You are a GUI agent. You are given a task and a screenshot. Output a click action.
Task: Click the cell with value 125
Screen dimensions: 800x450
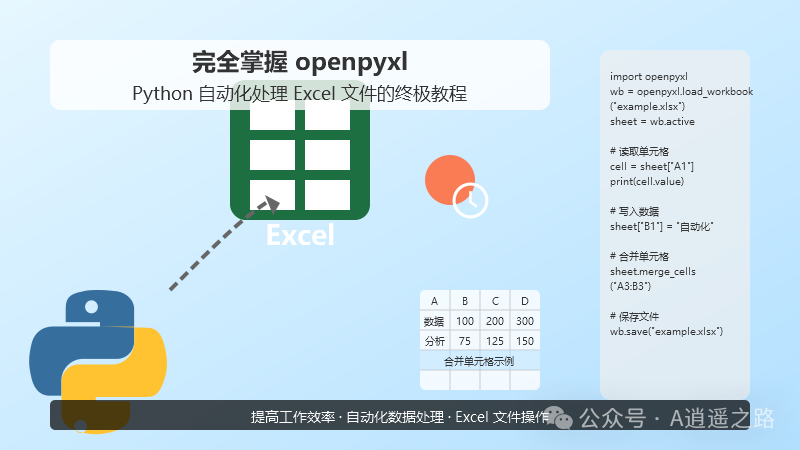pos(495,341)
